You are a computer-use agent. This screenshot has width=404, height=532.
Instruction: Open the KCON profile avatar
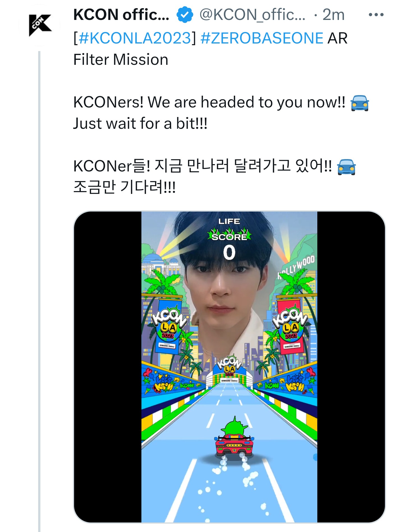tap(39, 25)
